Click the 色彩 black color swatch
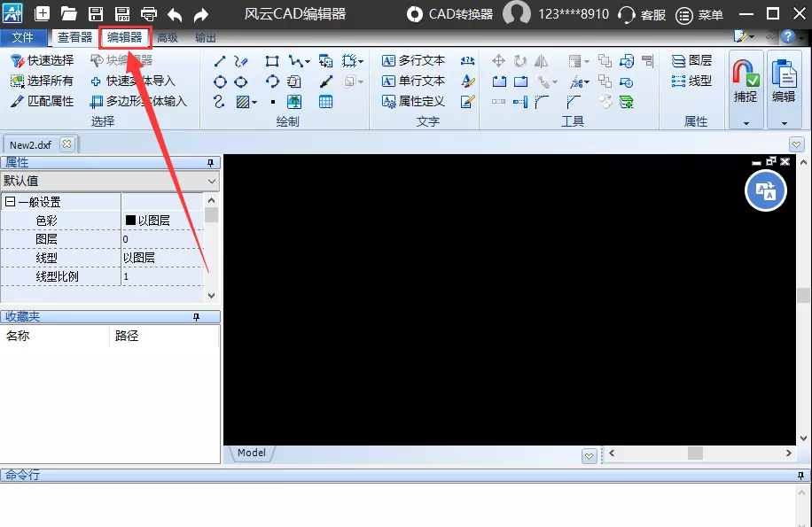 130,221
